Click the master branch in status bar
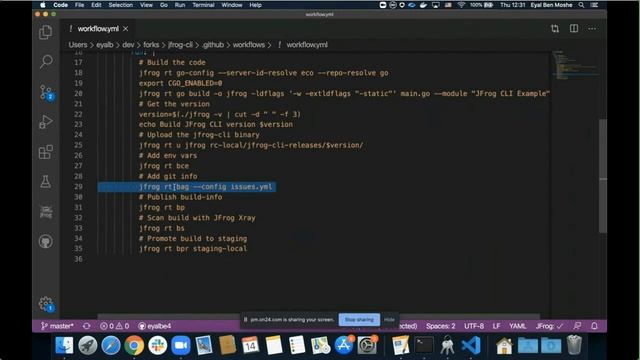 pos(58,326)
